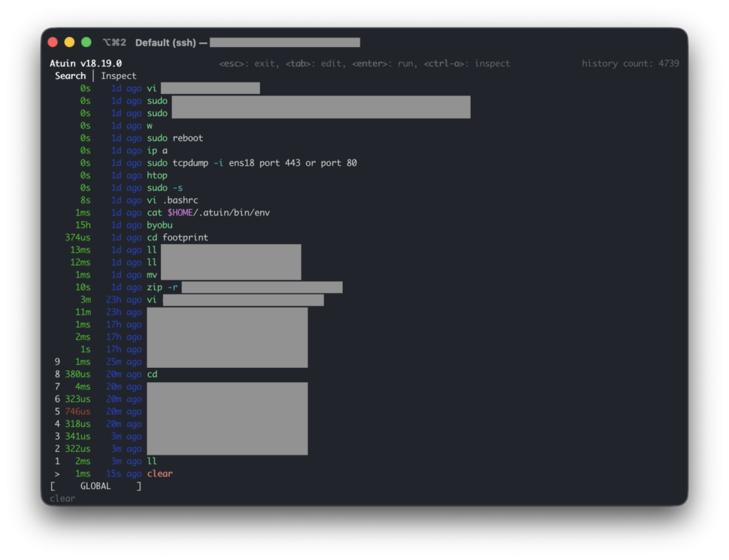Select the cat $HOME/.atuin/bin/env entry

[209, 213]
